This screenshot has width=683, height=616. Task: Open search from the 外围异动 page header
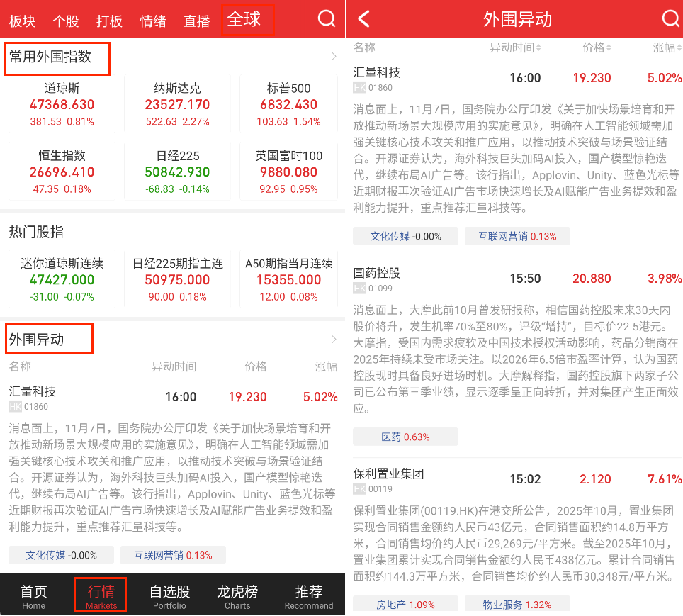pos(670,19)
